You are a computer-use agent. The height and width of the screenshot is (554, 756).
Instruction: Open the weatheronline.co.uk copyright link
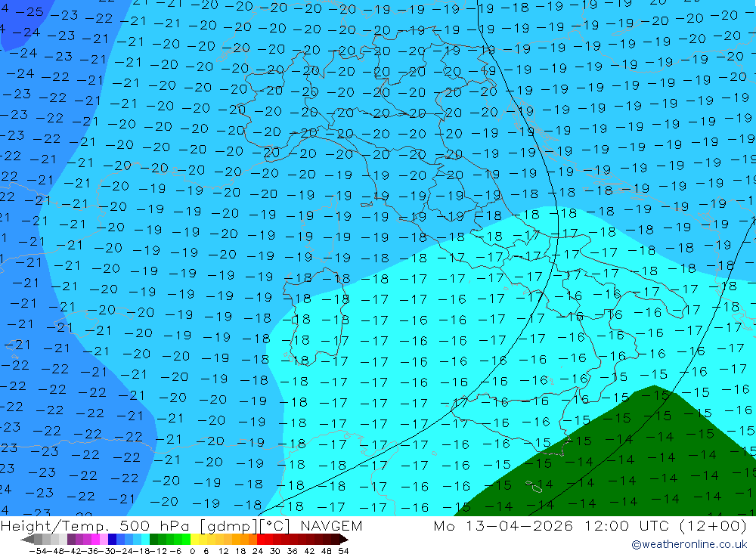point(689,544)
